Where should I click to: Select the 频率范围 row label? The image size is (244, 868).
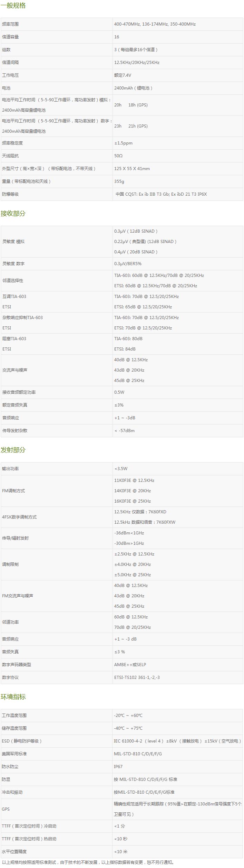[x=10, y=24]
